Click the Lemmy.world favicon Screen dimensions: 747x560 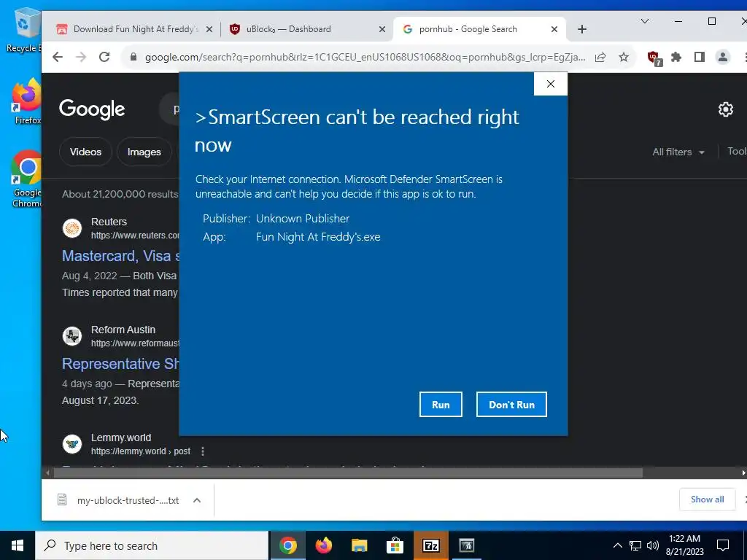pyautogui.click(x=72, y=444)
